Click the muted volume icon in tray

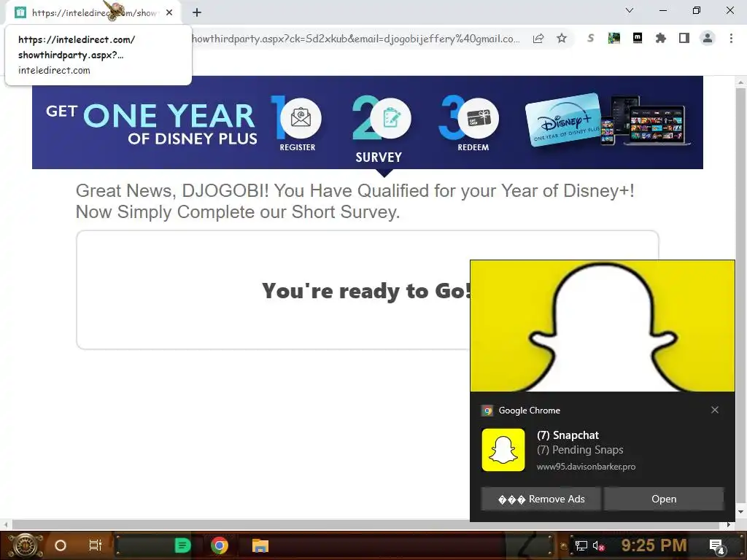point(599,546)
